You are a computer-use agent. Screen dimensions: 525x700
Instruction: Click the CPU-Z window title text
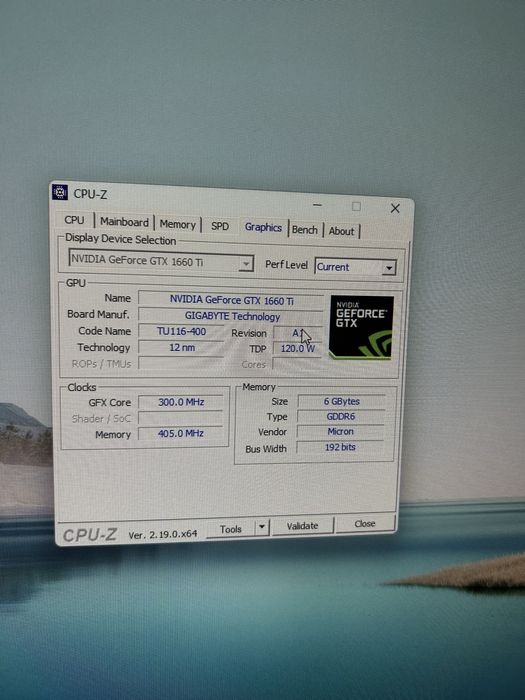pos(90,194)
